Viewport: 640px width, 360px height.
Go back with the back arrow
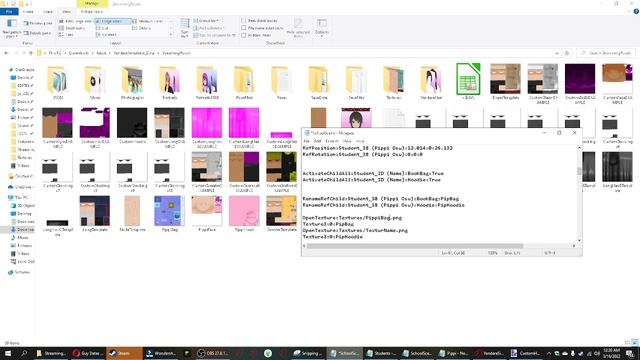(6, 53)
